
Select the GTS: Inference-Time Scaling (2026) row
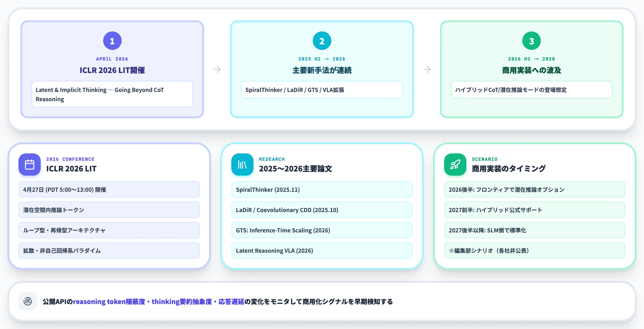[322, 230]
